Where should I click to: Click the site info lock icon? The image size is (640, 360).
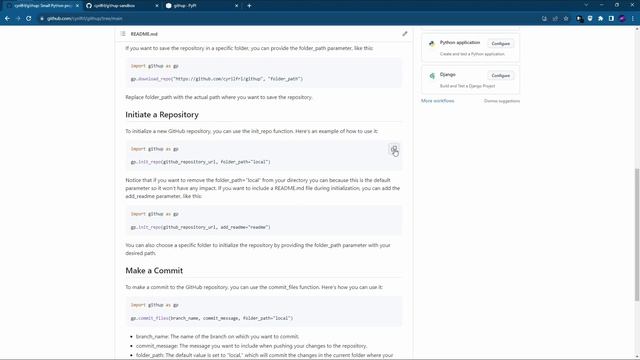[42, 18]
